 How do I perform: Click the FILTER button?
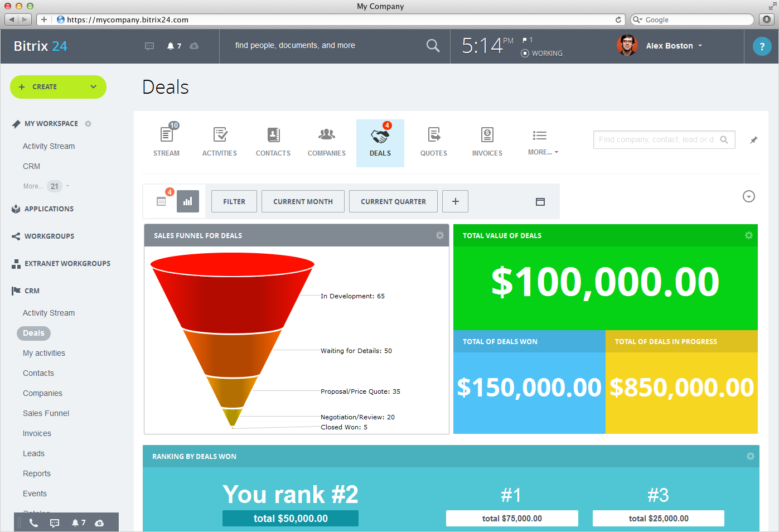click(234, 201)
